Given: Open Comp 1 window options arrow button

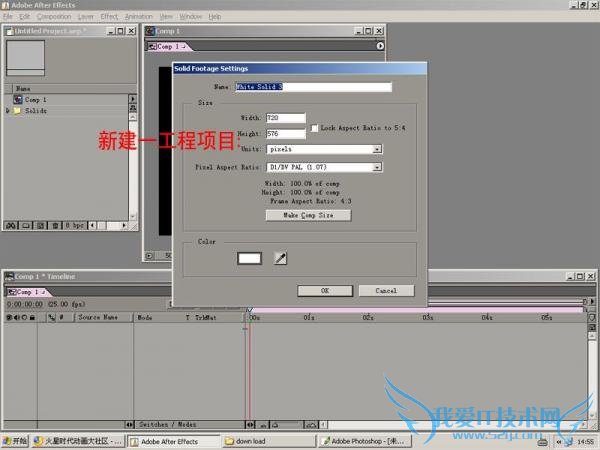Looking at the screenshot, I should click(x=380, y=46).
